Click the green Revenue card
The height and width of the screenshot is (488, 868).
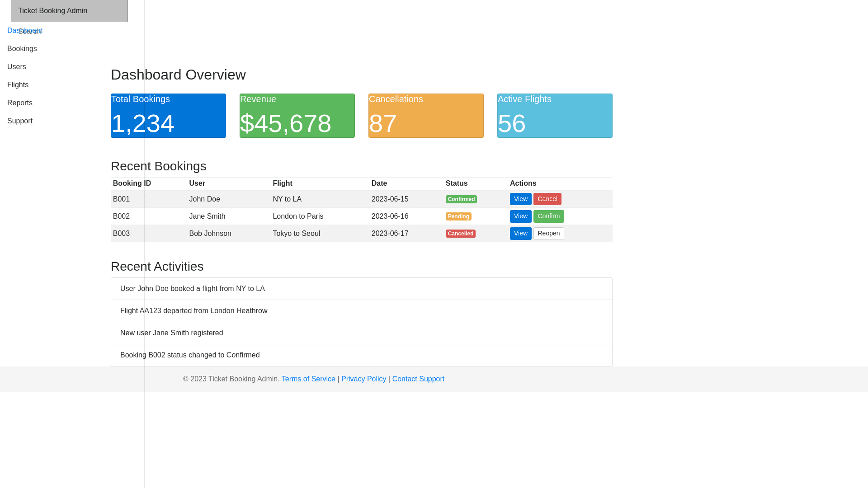[x=297, y=116]
